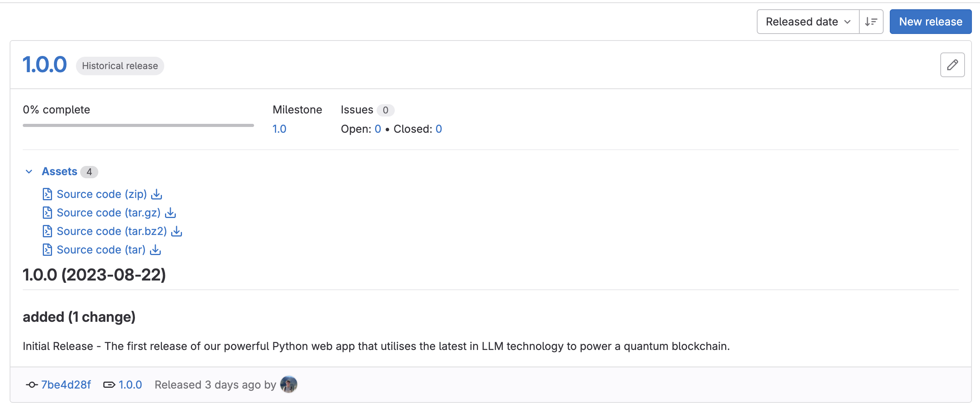View open issues for the milestone

378,129
